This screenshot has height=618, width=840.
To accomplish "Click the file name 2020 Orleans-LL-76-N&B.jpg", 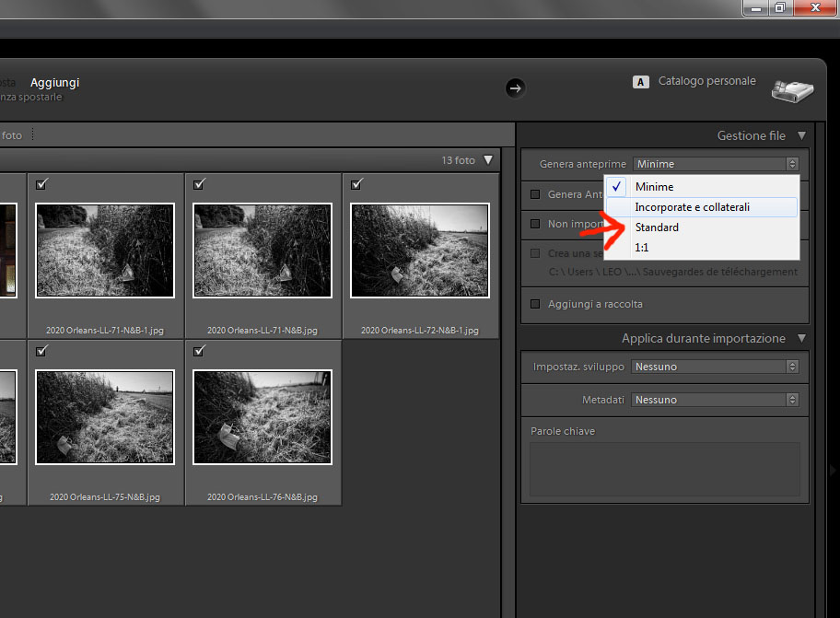I will coord(262,497).
